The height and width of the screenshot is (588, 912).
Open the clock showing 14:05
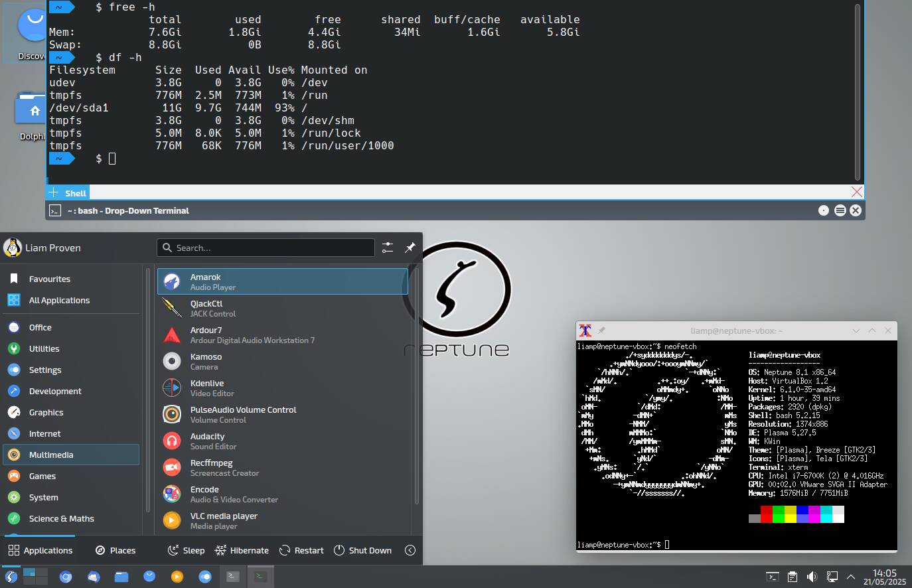click(x=885, y=577)
